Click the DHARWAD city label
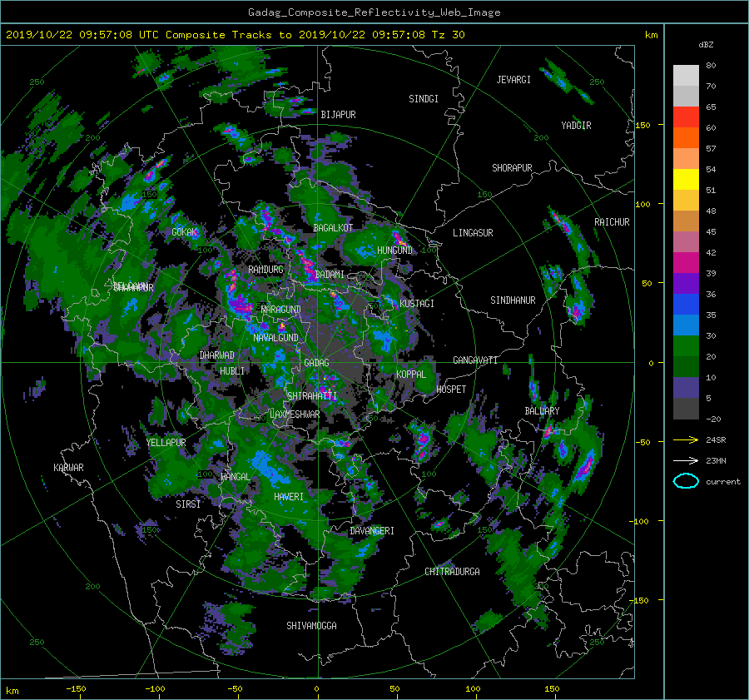This screenshot has height=700, width=749. [217, 355]
